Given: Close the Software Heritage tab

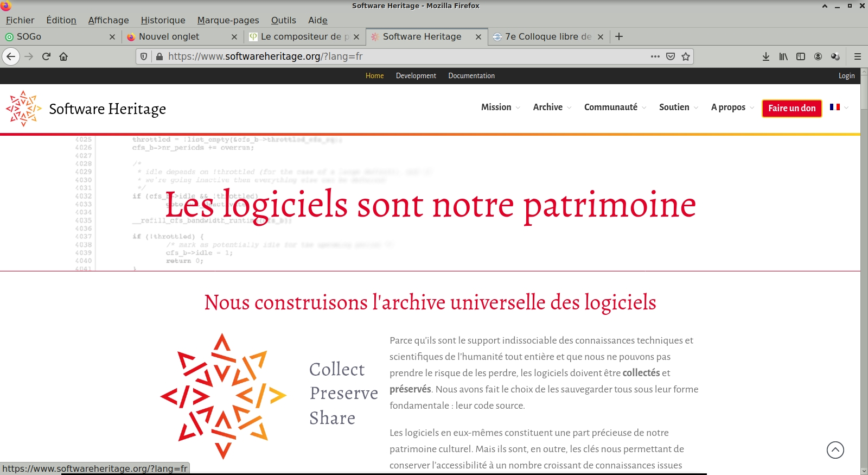Looking at the screenshot, I should [478, 37].
